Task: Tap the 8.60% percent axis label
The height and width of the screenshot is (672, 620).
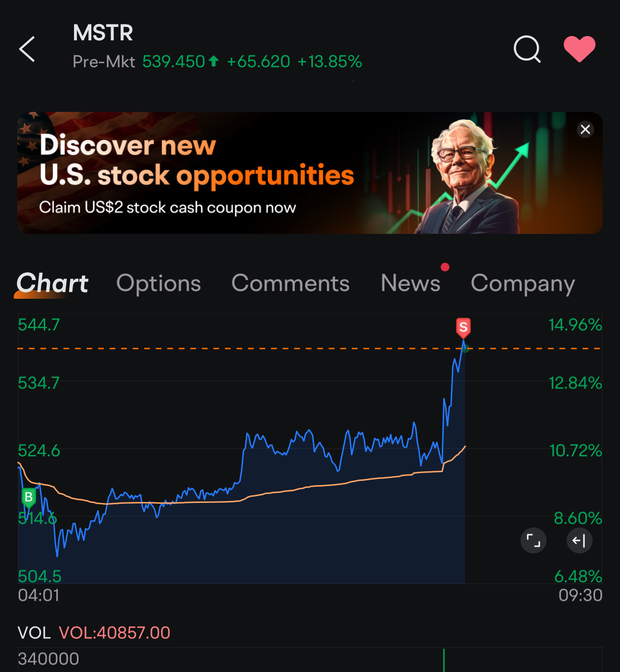Action: 578,518
